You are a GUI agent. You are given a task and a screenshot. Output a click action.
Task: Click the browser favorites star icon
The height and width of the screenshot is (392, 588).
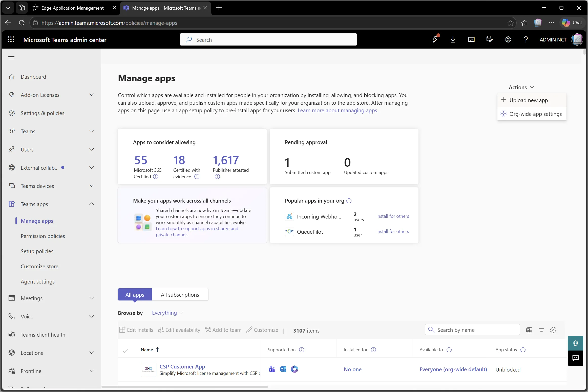[x=510, y=23]
